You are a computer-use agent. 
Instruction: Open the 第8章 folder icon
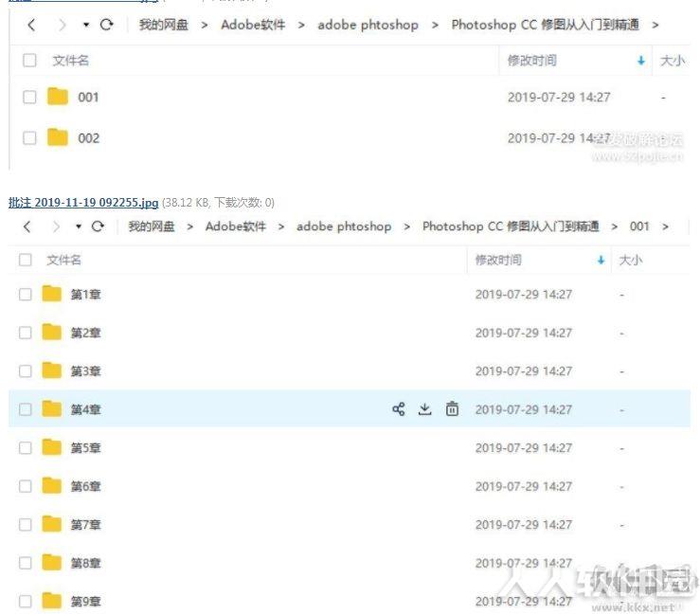(x=52, y=562)
